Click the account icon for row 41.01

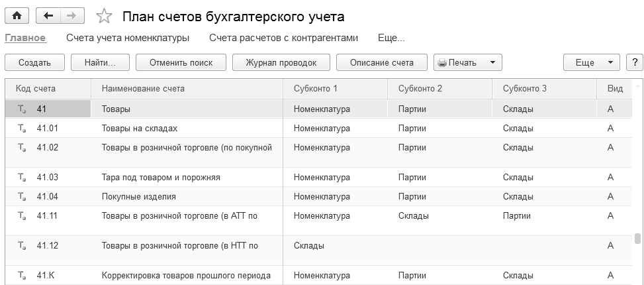point(22,128)
